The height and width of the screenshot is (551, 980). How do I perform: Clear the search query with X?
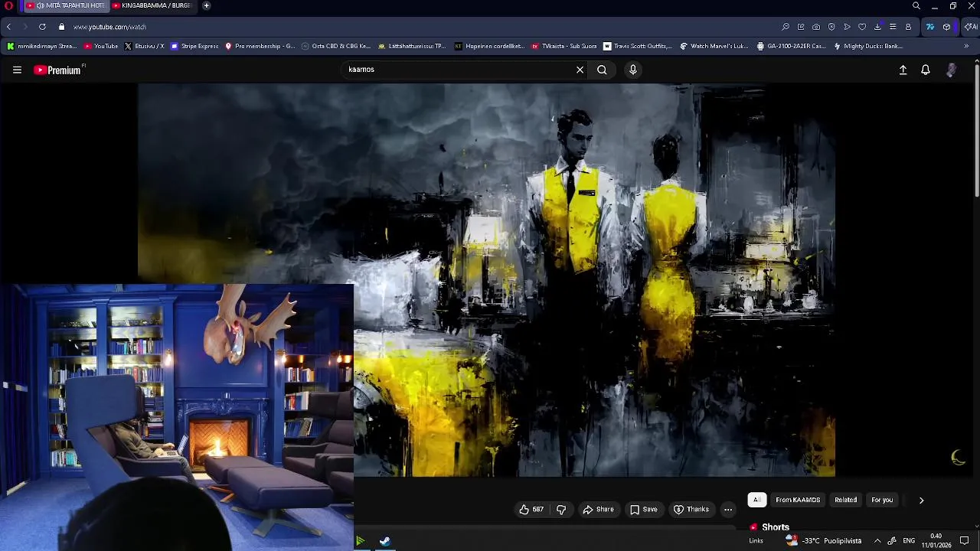(x=580, y=70)
